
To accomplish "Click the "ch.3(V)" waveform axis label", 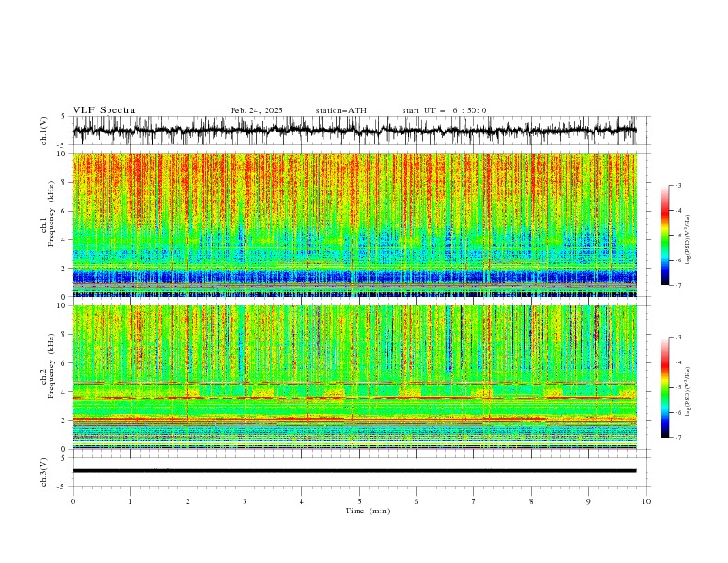I will coord(44,472).
